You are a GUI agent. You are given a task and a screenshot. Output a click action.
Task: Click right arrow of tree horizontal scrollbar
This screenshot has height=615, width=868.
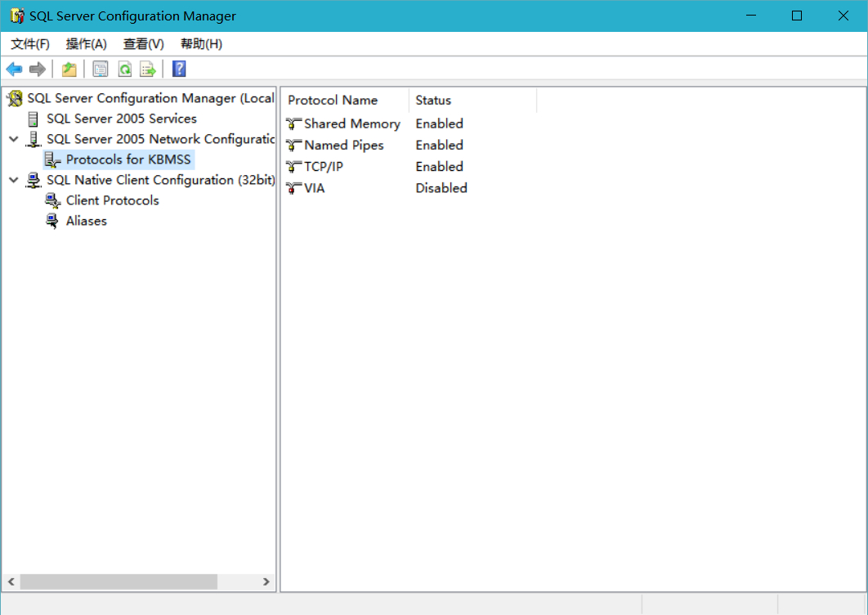pos(266,581)
